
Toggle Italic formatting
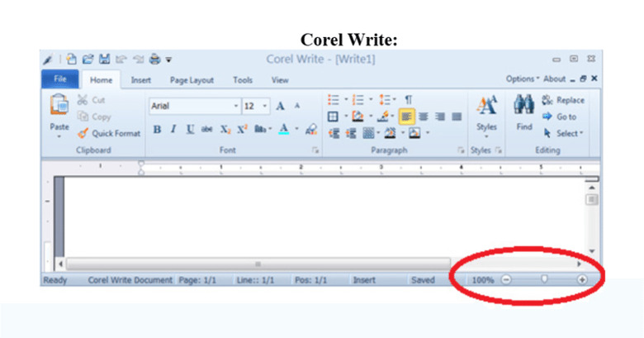coord(173,130)
